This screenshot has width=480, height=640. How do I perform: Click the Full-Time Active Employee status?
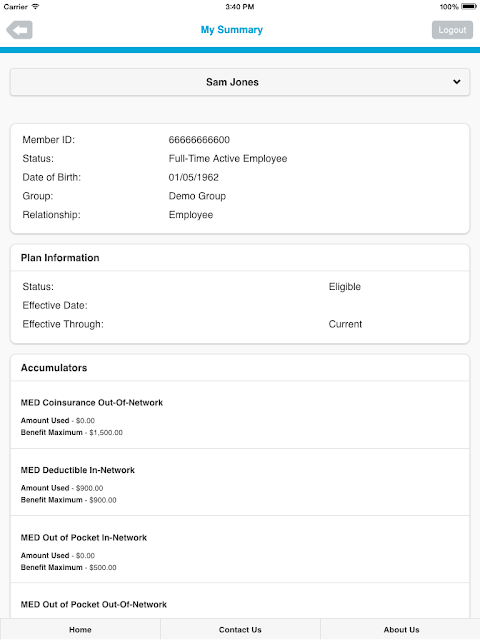(228, 158)
